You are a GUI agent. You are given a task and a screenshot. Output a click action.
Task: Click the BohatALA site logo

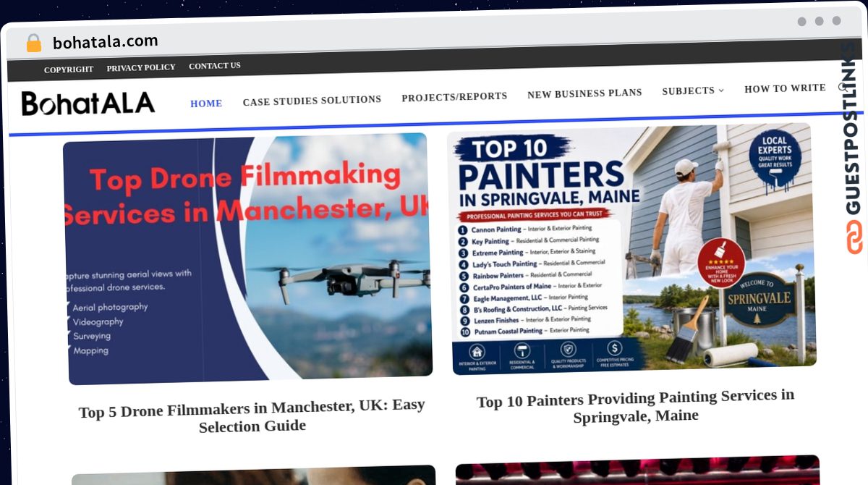click(x=88, y=104)
